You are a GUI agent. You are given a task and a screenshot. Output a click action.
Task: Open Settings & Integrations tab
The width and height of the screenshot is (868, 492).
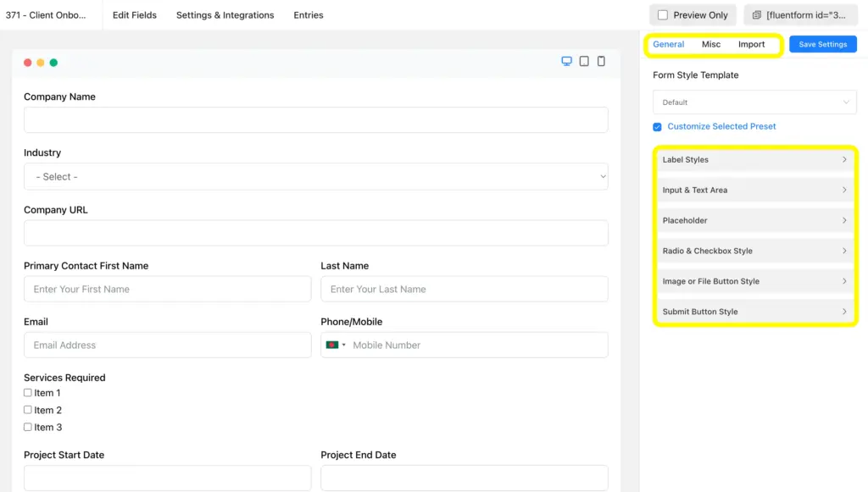pos(225,15)
